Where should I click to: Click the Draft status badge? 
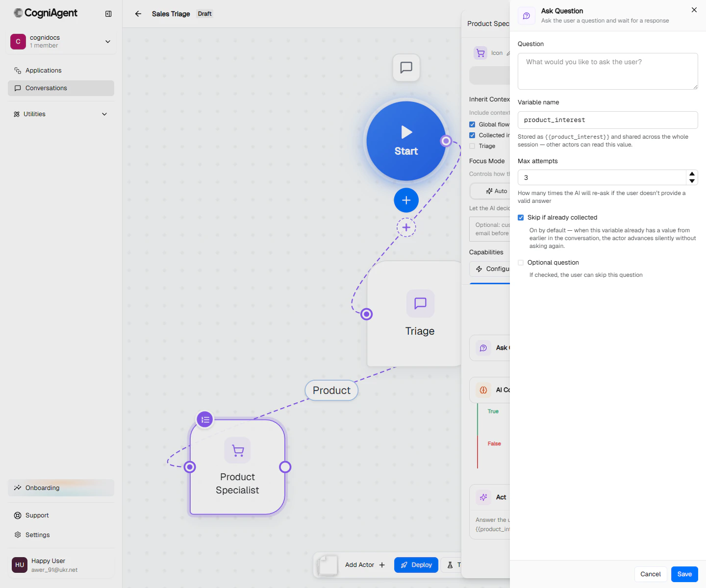pyautogui.click(x=205, y=14)
